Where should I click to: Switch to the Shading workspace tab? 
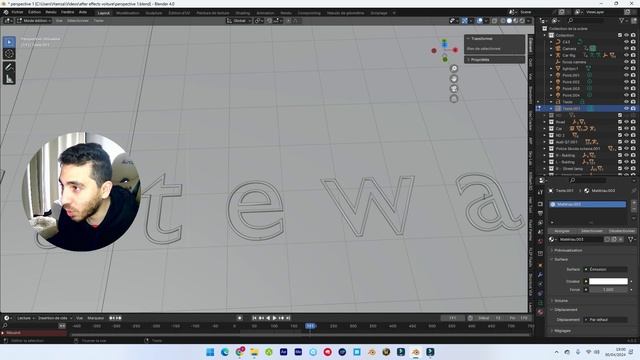pyautogui.click(x=242, y=13)
